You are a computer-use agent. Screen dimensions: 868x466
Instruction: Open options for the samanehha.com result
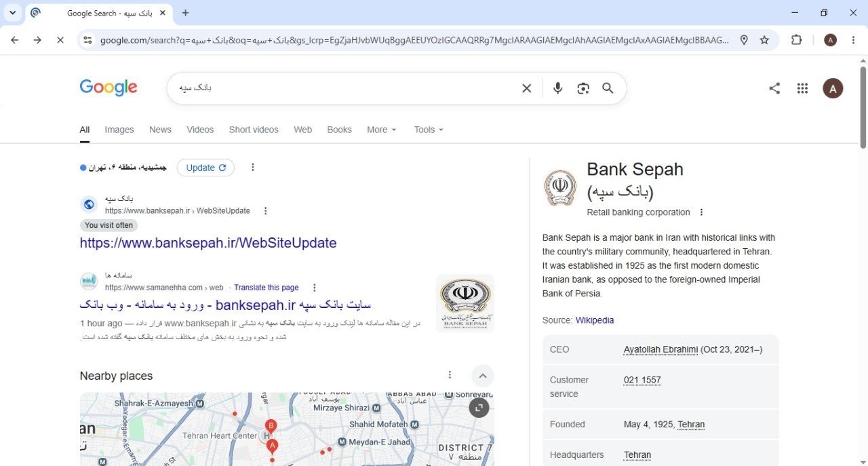[x=314, y=288]
